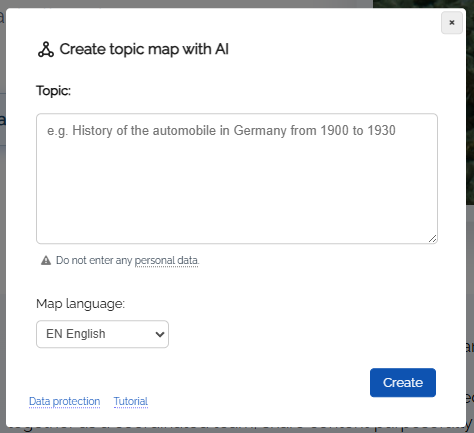This screenshot has width=474, height=433.
Task: Click the 'Create topic map with AI' heading
Action: coord(144,49)
